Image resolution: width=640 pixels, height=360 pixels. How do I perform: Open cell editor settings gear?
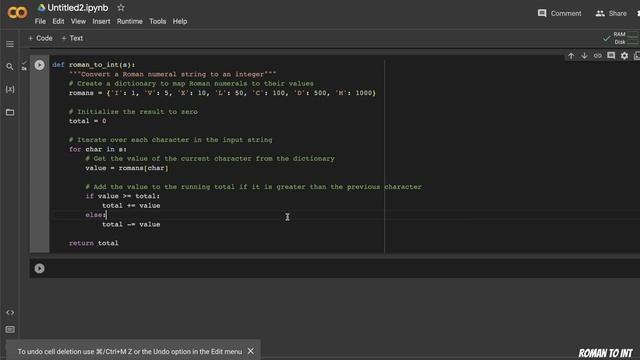point(624,56)
